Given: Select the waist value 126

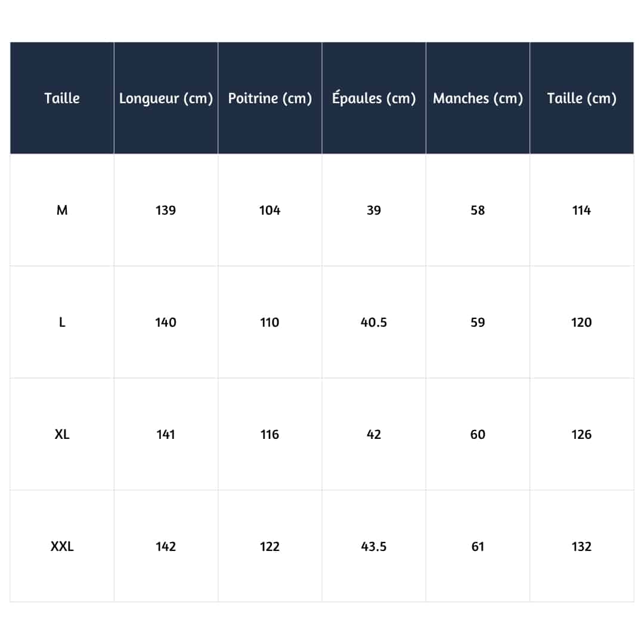Looking at the screenshot, I should click(x=581, y=435).
